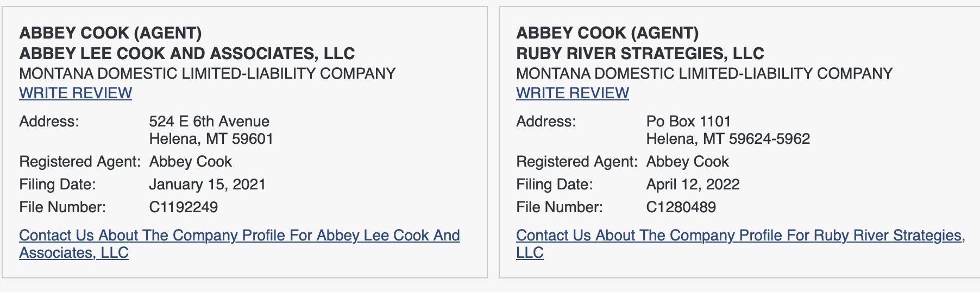
Task: Open contact link for Ruby River Strategies profile
Action: (740, 236)
